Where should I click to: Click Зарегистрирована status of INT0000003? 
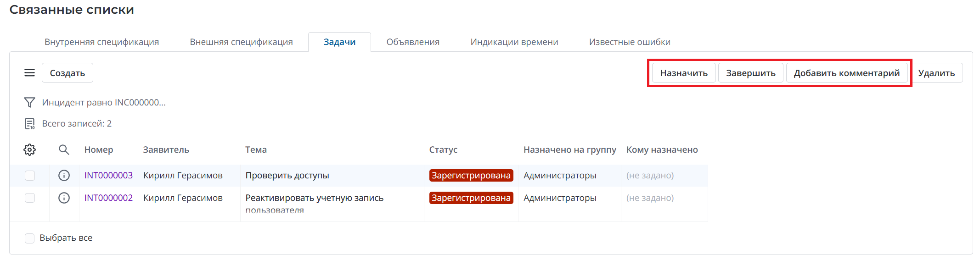tap(471, 176)
